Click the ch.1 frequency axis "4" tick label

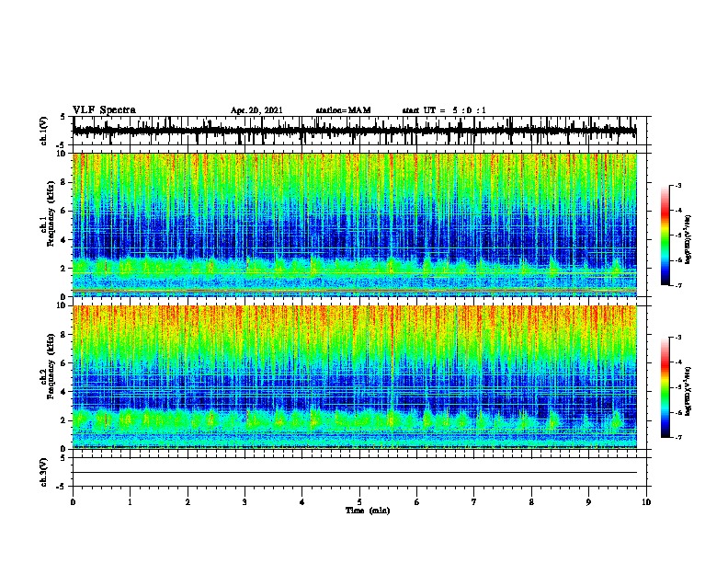[64, 240]
